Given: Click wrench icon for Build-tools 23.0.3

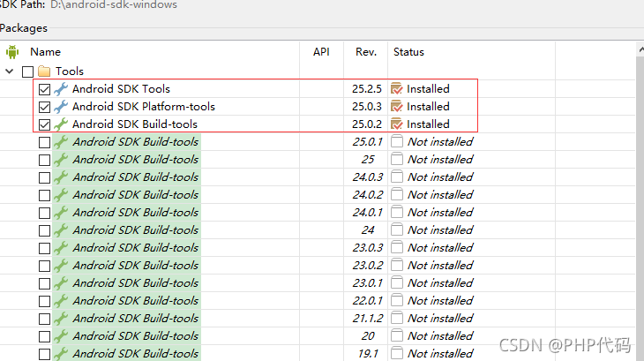Looking at the screenshot, I should coord(61,248).
